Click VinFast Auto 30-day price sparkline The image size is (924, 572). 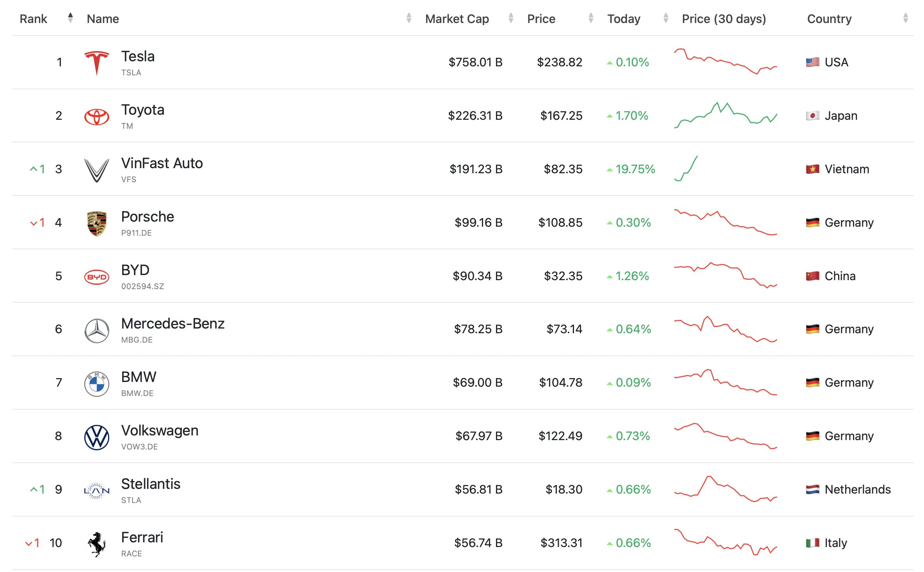686,169
